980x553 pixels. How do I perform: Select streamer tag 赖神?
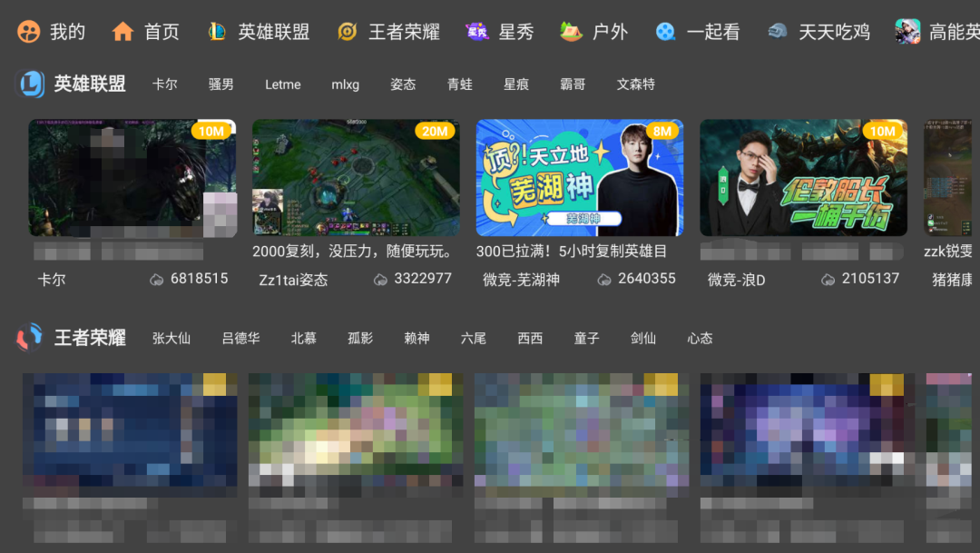(x=416, y=339)
